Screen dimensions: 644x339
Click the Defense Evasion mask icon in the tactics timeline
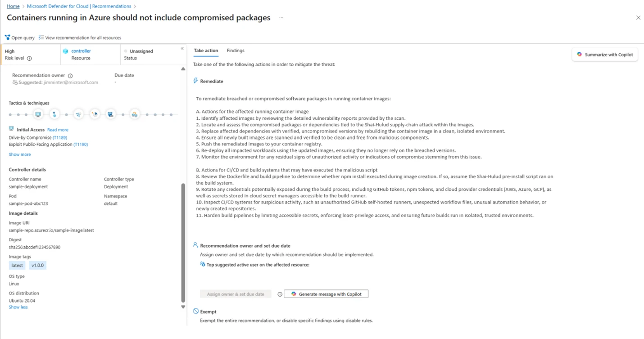point(110,114)
